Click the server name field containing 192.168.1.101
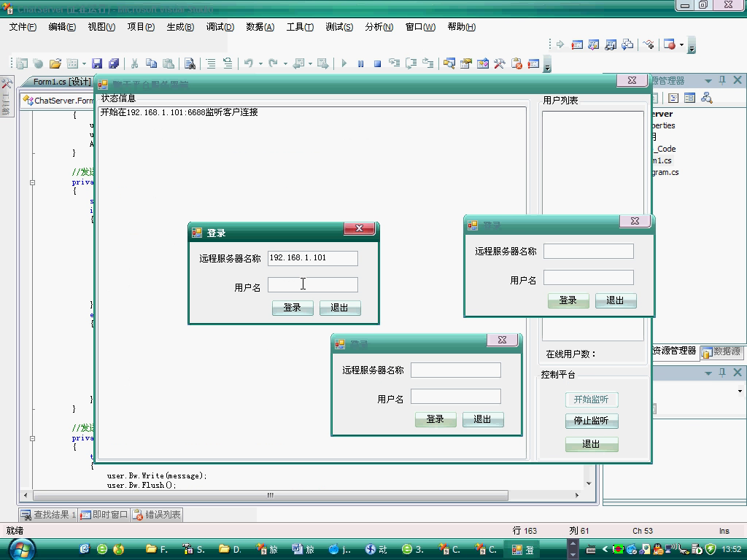The image size is (747, 560). pyautogui.click(x=312, y=258)
